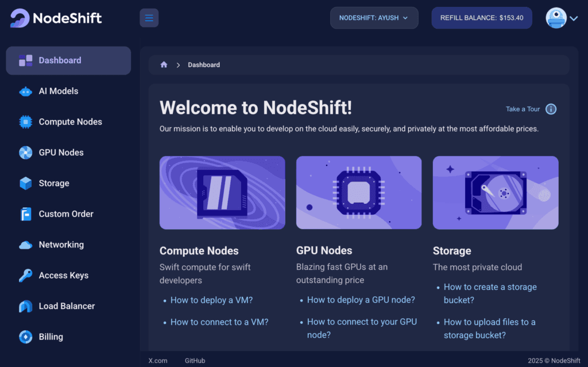Open 'How to connect to your GPU node?' link
588x367 pixels.
(x=362, y=329)
